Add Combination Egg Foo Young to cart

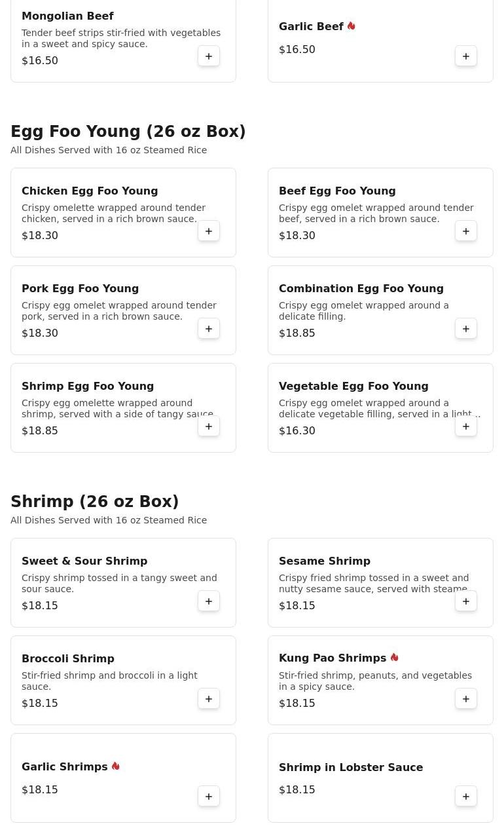tap(466, 329)
